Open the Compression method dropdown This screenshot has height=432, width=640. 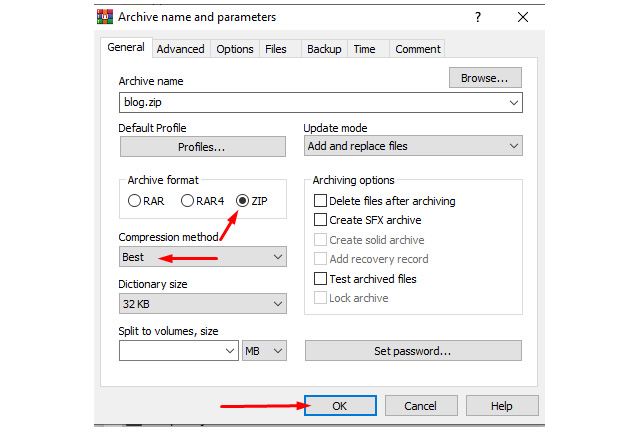(203, 257)
